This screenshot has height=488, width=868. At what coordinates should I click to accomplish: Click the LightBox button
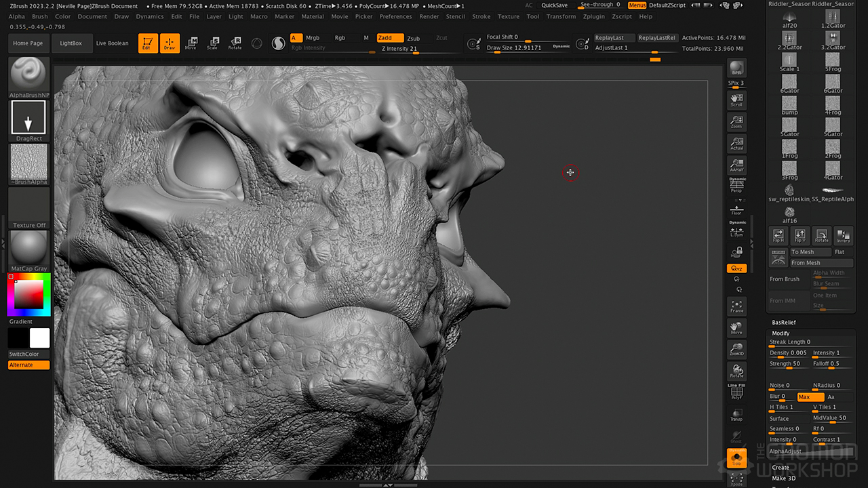tap(71, 43)
